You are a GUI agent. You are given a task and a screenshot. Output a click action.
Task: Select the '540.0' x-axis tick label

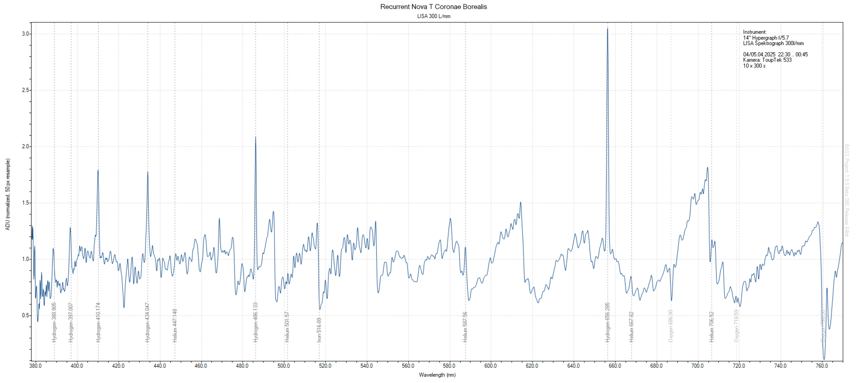point(367,366)
